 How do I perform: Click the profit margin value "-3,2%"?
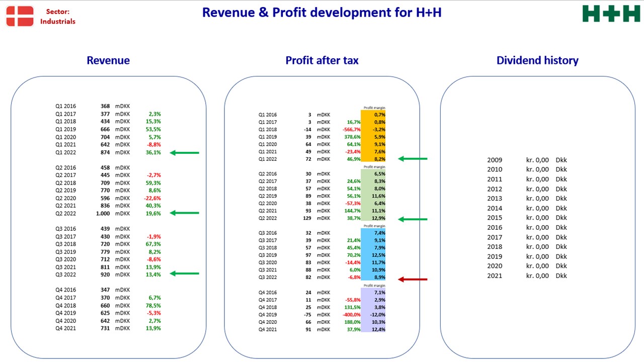378,130
